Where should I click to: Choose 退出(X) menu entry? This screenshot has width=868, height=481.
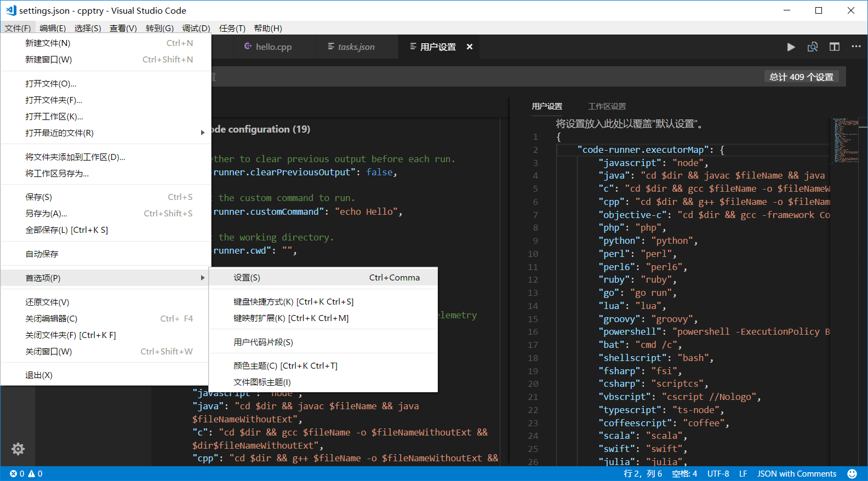point(106,375)
